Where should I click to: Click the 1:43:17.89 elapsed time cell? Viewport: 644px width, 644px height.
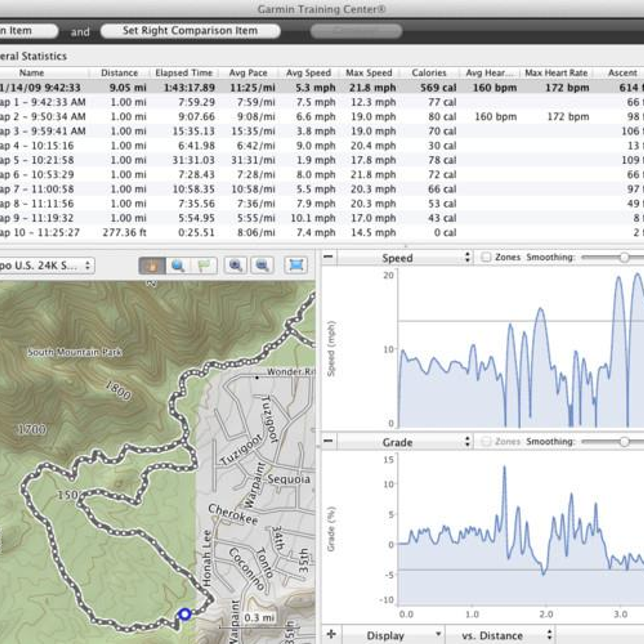189,87
